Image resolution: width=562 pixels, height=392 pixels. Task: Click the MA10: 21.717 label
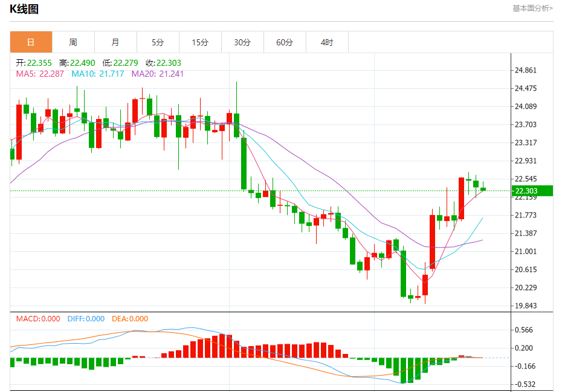[97, 74]
